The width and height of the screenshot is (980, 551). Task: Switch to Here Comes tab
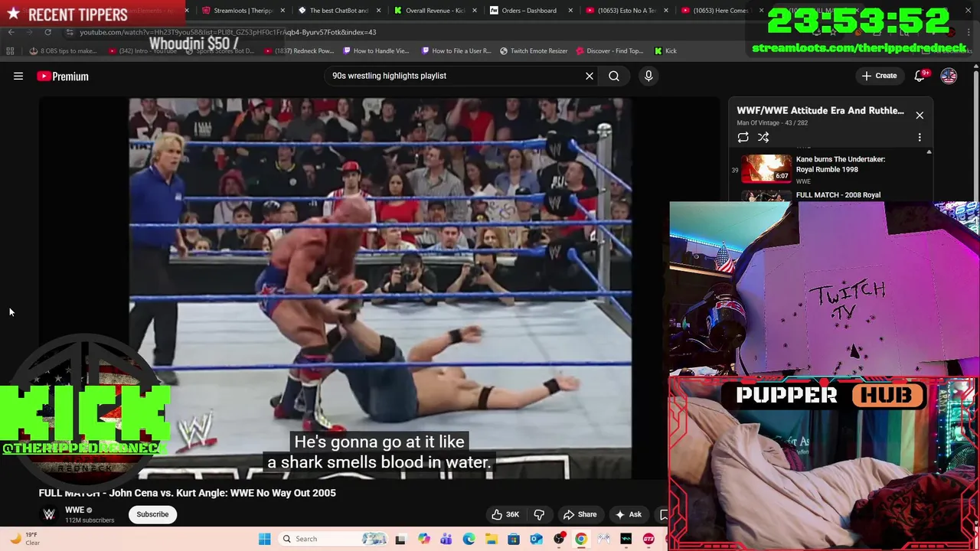tap(720, 11)
